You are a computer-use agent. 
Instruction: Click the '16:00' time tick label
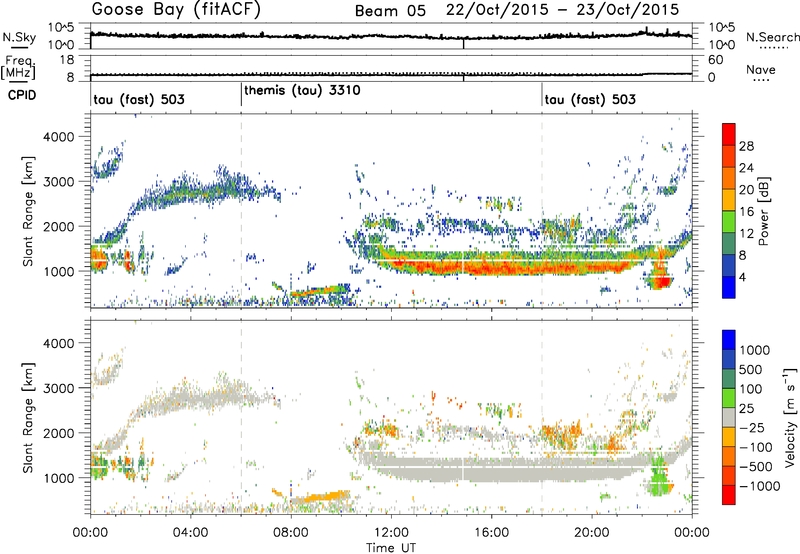(491, 533)
